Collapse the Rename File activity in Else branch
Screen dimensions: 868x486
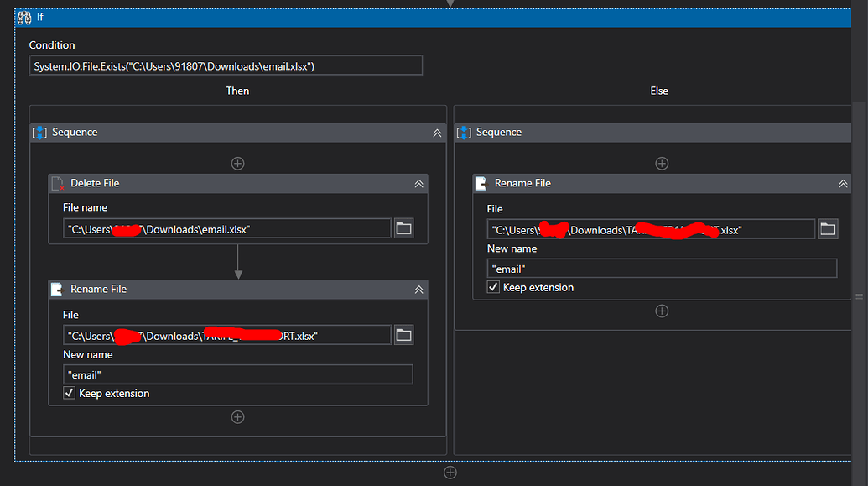pos(843,183)
